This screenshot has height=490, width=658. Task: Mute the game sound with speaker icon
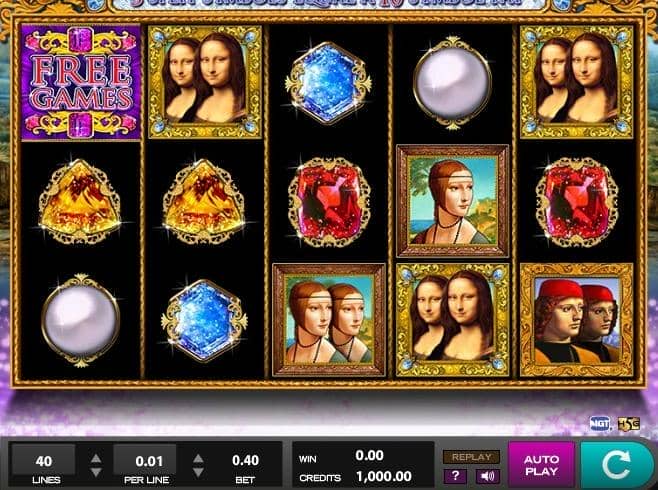(x=487, y=476)
